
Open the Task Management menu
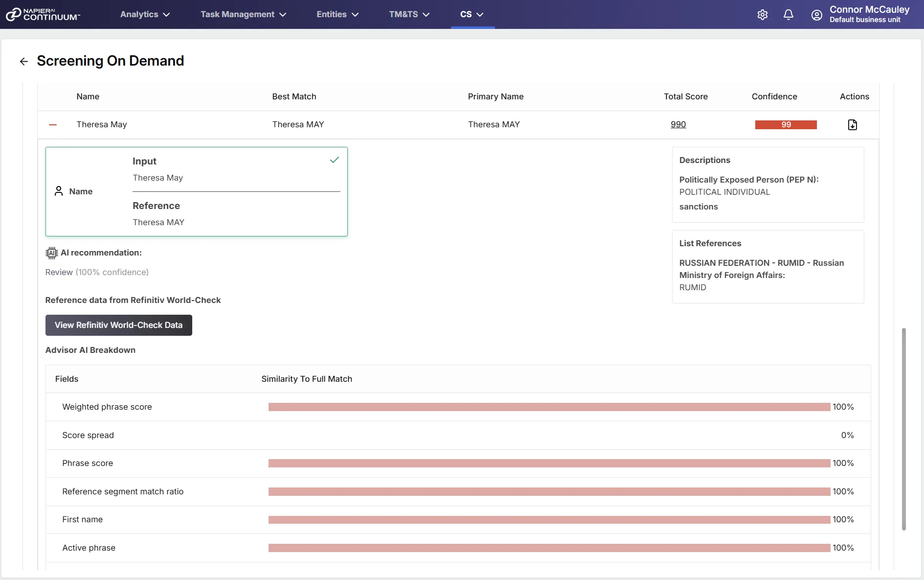[x=243, y=14]
